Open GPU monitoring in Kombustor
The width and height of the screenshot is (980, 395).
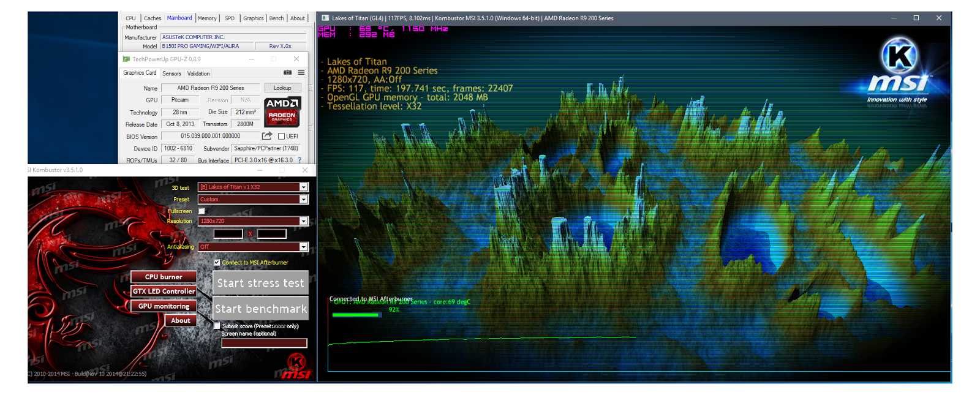pos(164,306)
